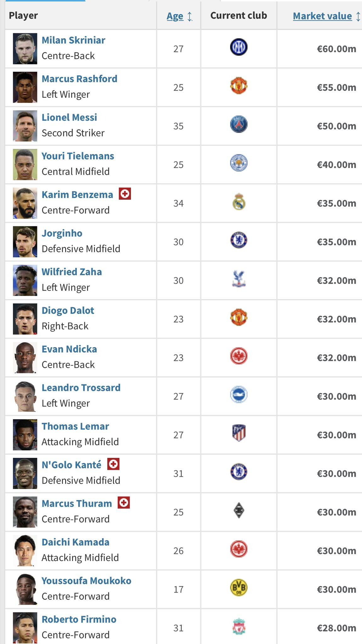362x644 pixels.
Task: Sort the table by Market value
Action: tap(322, 16)
